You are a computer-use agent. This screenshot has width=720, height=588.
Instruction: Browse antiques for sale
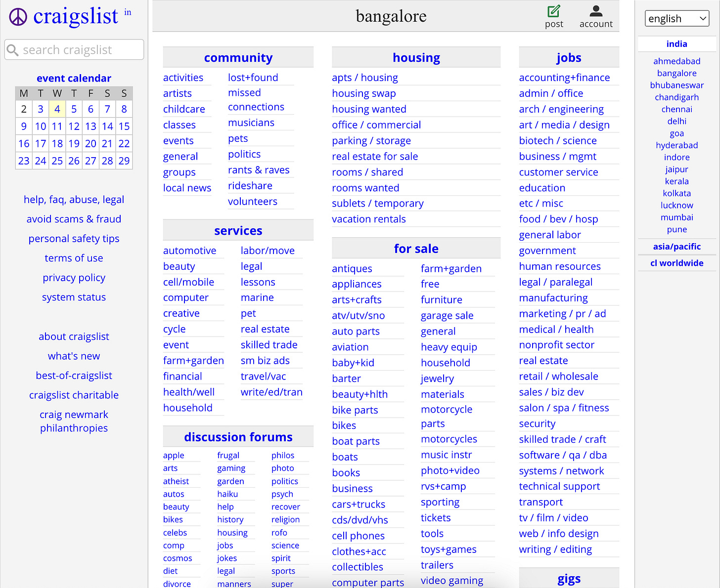click(352, 269)
